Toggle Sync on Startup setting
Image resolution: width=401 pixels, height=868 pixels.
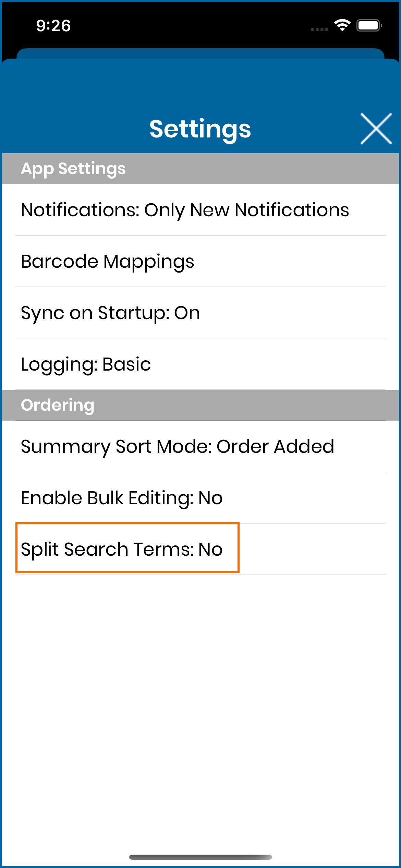[200, 313]
